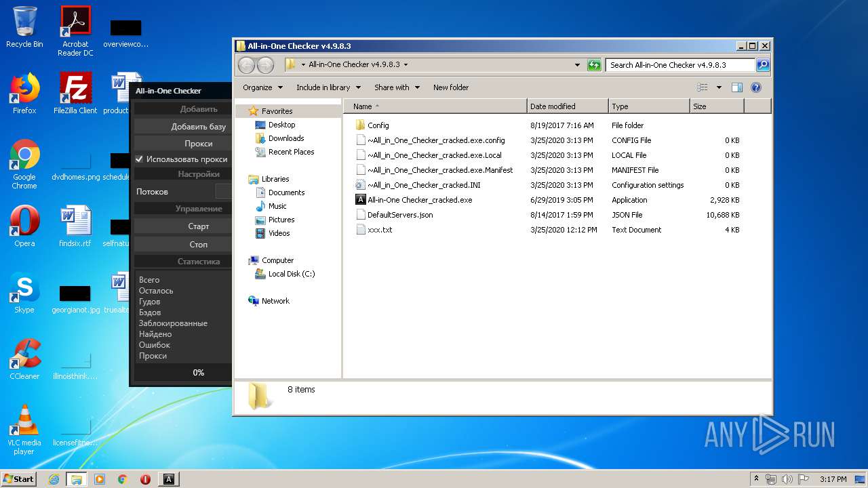Screen dimensions: 868x488
Task: Show hidden tray icons arrow
Action: click(756, 479)
